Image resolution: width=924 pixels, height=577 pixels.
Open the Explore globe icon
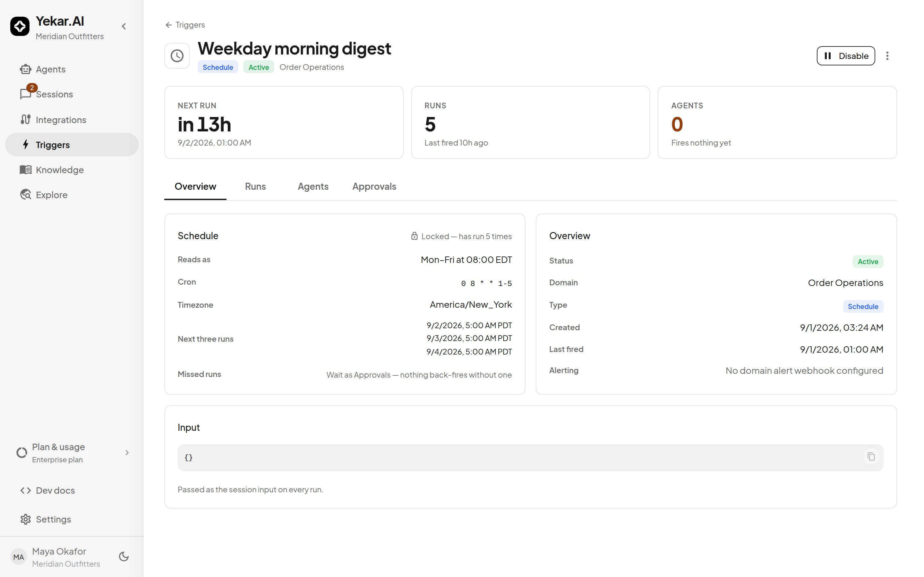(26, 195)
